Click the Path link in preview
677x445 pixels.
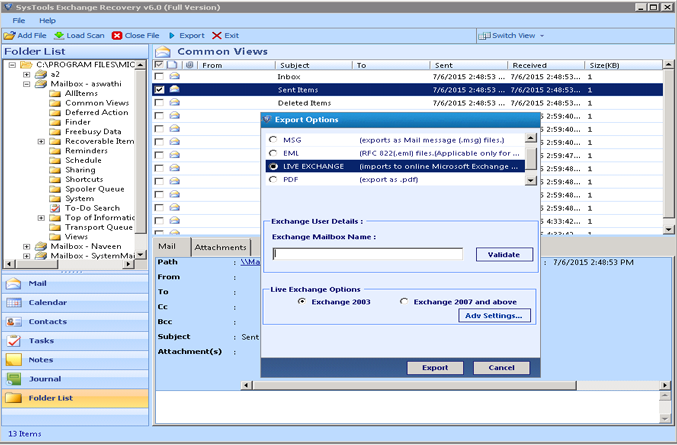pos(250,262)
